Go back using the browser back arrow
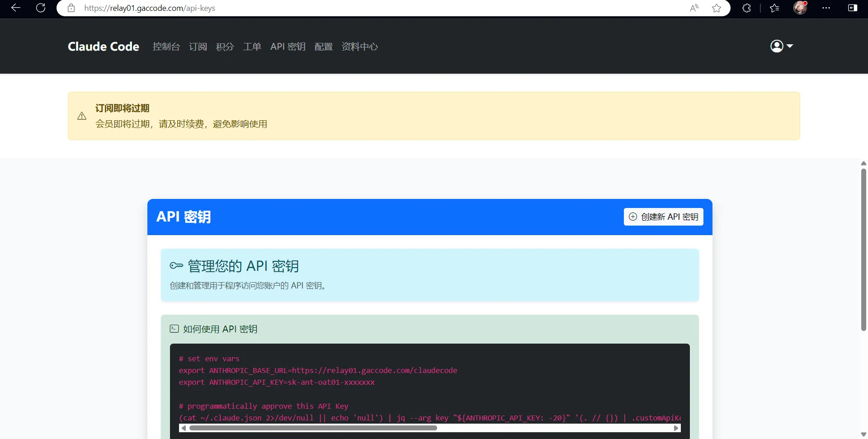This screenshot has height=439, width=868. point(16,8)
